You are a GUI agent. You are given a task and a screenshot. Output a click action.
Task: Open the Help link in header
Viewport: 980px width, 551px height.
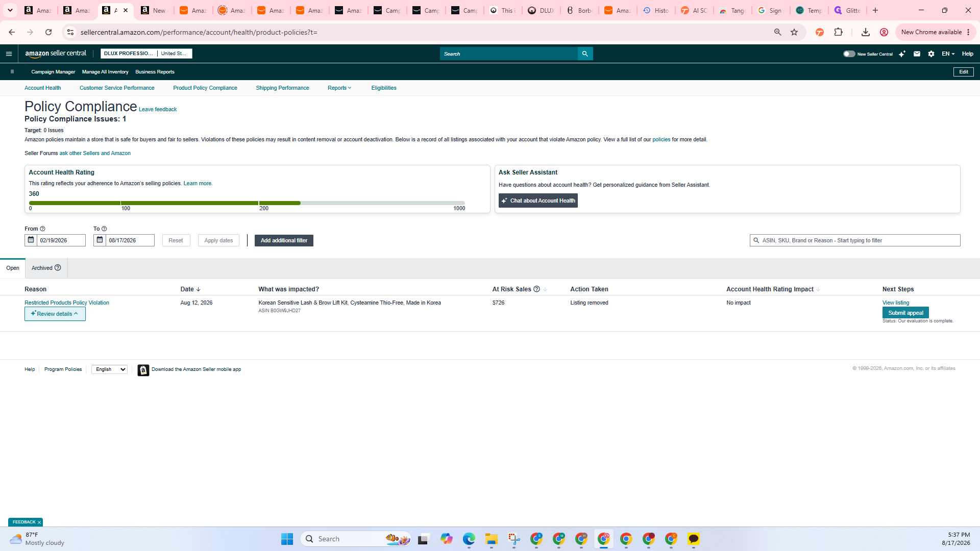(968, 54)
